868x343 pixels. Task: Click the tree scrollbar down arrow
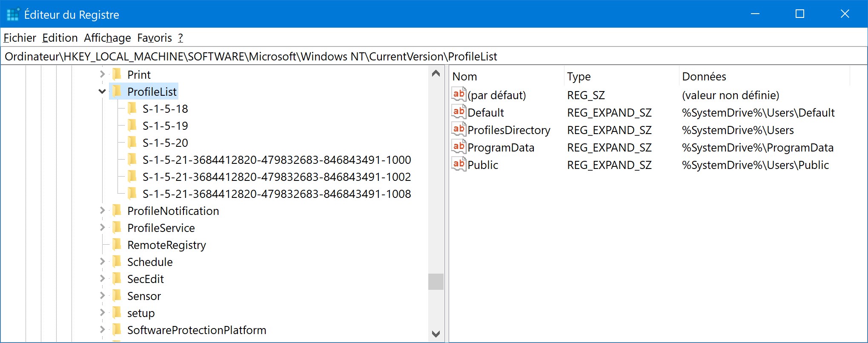point(436,334)
